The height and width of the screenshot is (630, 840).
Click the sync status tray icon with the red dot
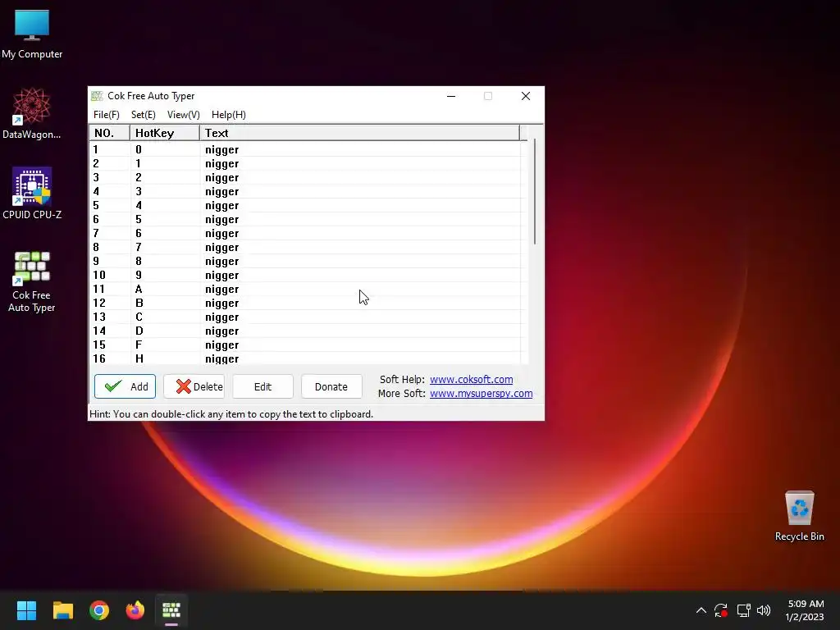[721, 610]
